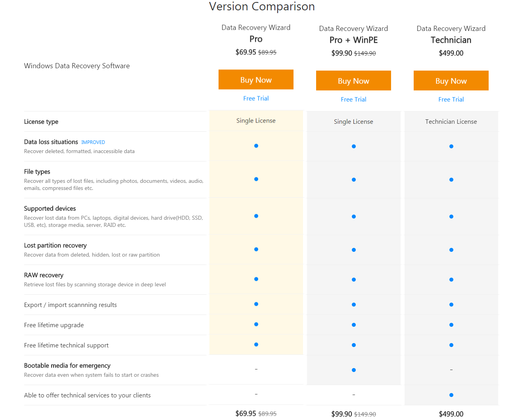Screen dimensions: 518x420
Task: Click the Bootable media for emergency row title
Action: pyautogui.click(x=67, y=366)
